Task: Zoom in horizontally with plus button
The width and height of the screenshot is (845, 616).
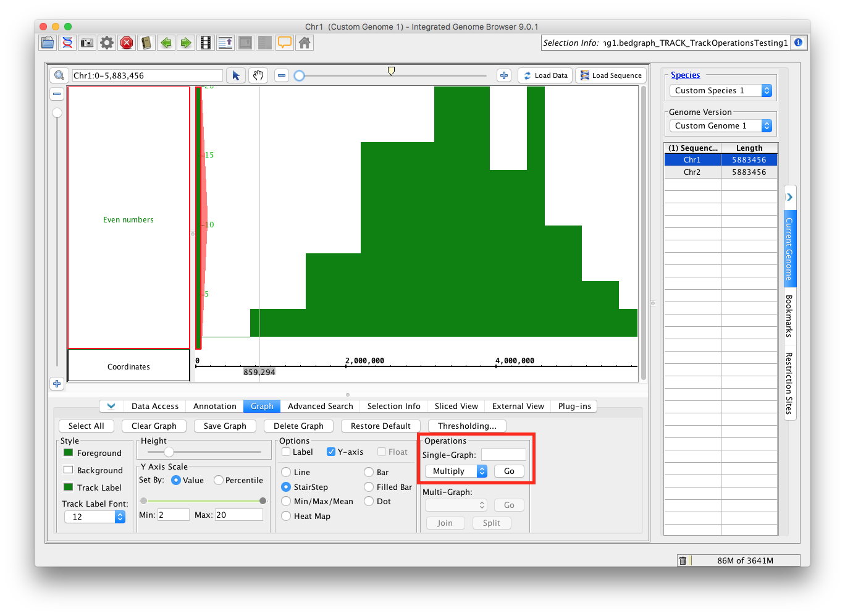Action: pyautogui.click(x=504, y=75)
